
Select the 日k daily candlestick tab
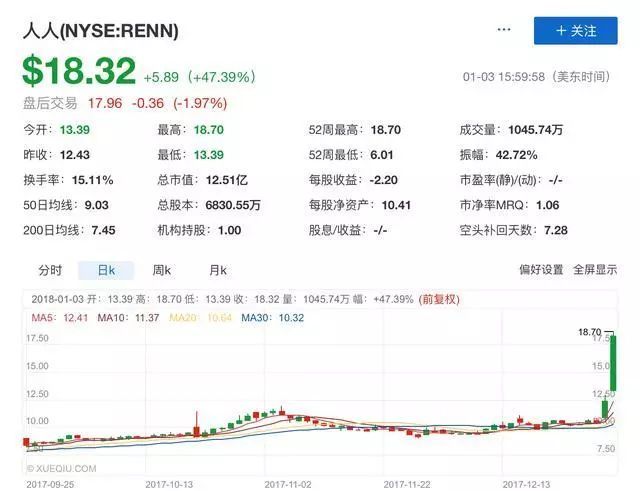coord(106,270)
